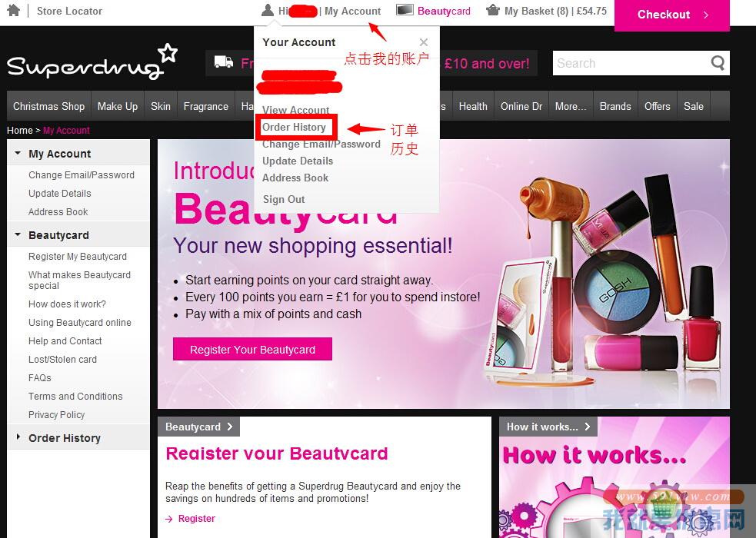The image size is (756, 538).
Task: Click the basket icon
Action: 493,10
